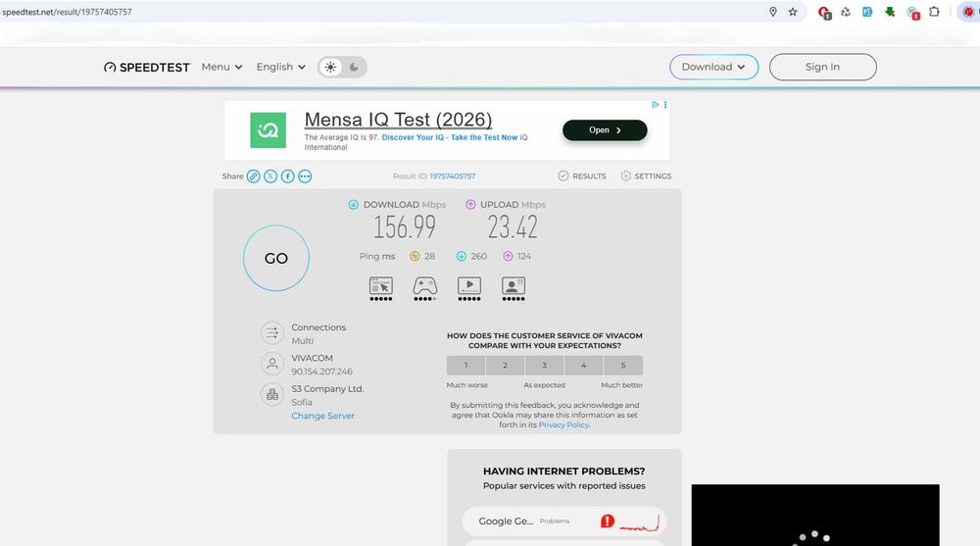Open SETTINGS with the gear icon
Image resolution: width=980 pixels, height=546 pixels.
pos(646,176)
